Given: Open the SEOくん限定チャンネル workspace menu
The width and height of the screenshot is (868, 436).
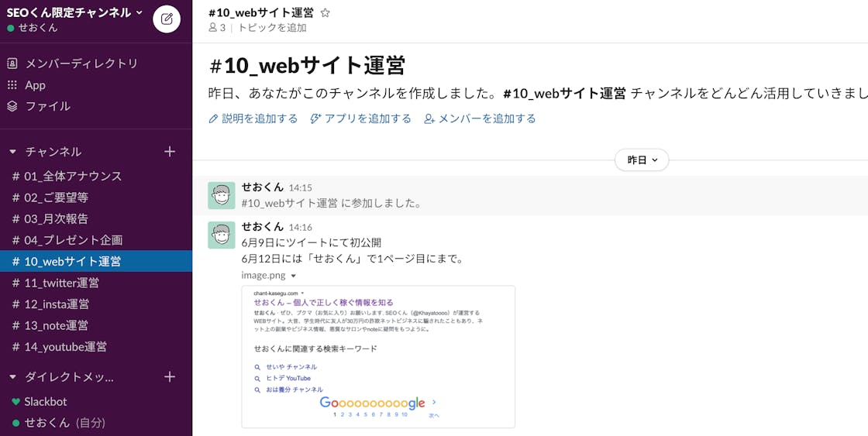Looking at the screenshot, I should [x=74, y=12].
